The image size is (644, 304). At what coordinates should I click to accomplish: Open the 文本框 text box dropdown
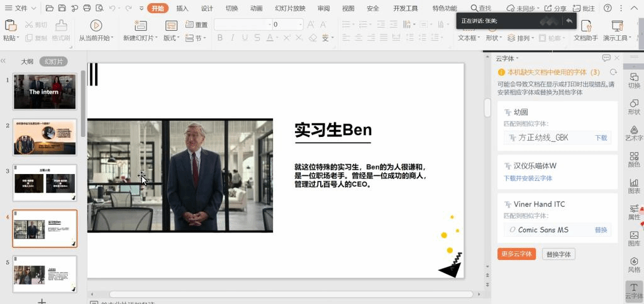pos(469,38)
